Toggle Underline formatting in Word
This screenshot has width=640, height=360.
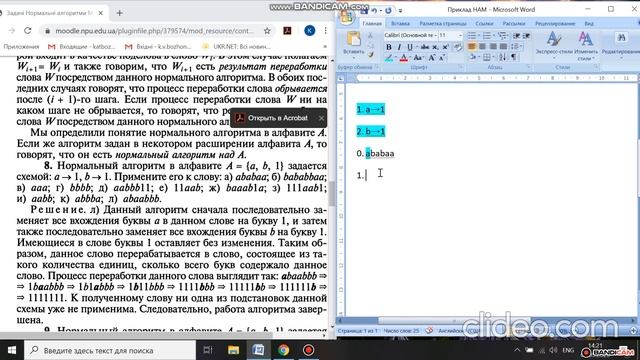[409, 47]
